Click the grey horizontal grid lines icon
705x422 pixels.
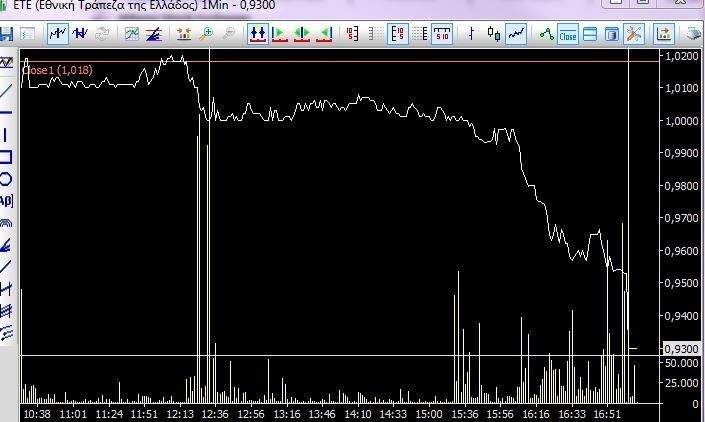(x=375, y=34)
